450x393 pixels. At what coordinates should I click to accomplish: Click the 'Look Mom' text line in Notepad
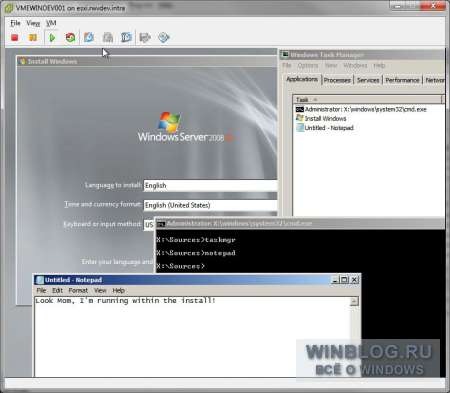(125, 301)
